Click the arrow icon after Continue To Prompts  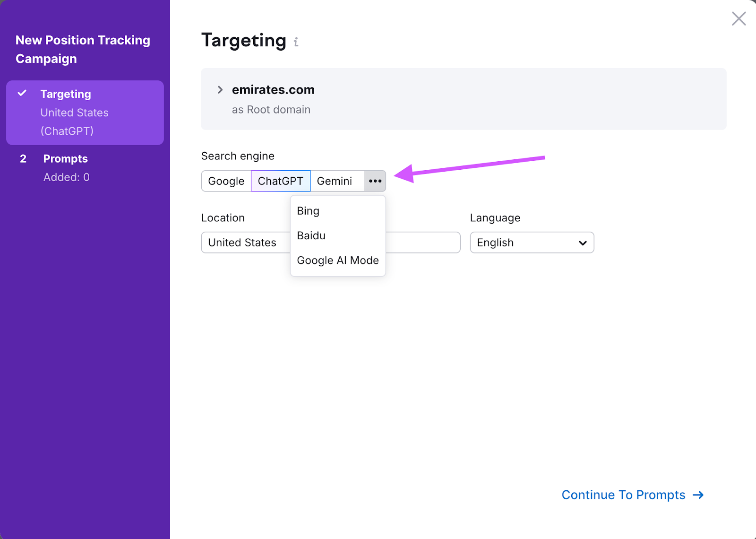click(x=698, y=495)
